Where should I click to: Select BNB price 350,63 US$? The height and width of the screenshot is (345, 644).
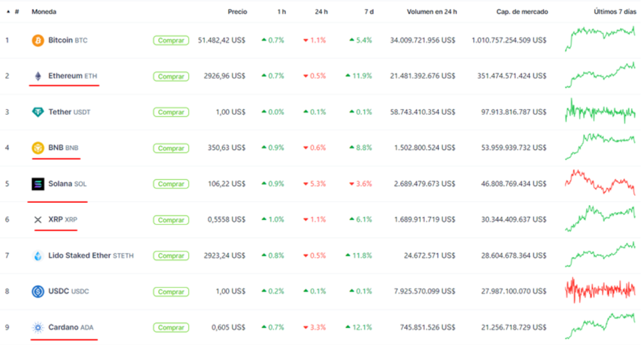(227, 148)
